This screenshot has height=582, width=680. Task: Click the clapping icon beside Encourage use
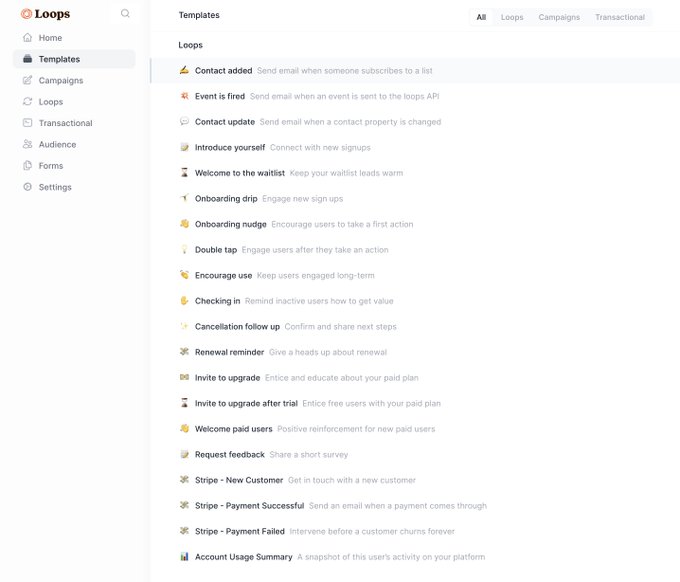(x=184, y=275)
